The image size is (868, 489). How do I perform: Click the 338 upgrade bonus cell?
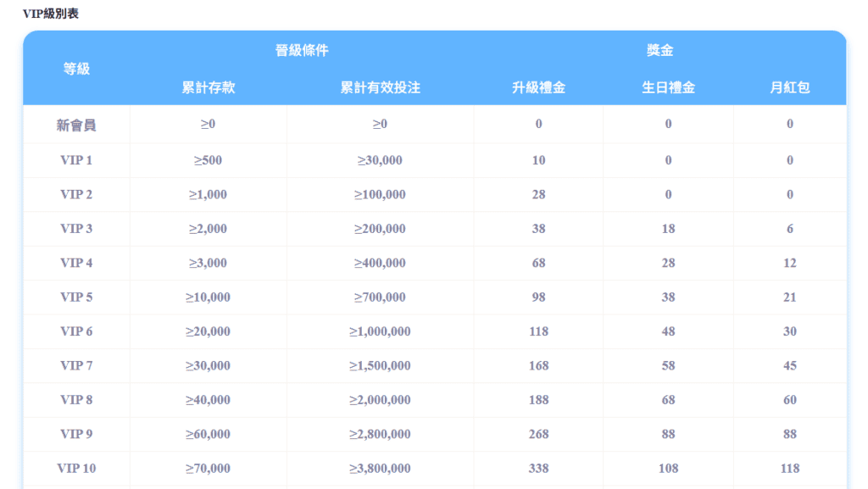click(538, 468)
